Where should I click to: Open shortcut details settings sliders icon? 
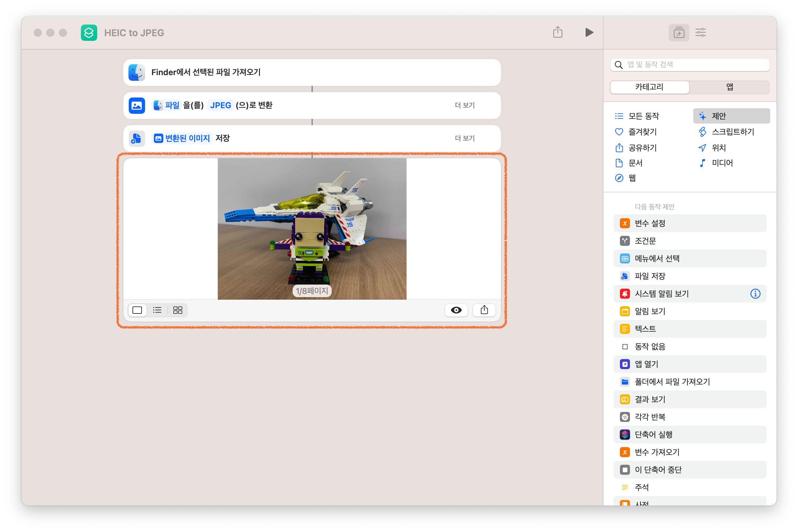[700, 33]
